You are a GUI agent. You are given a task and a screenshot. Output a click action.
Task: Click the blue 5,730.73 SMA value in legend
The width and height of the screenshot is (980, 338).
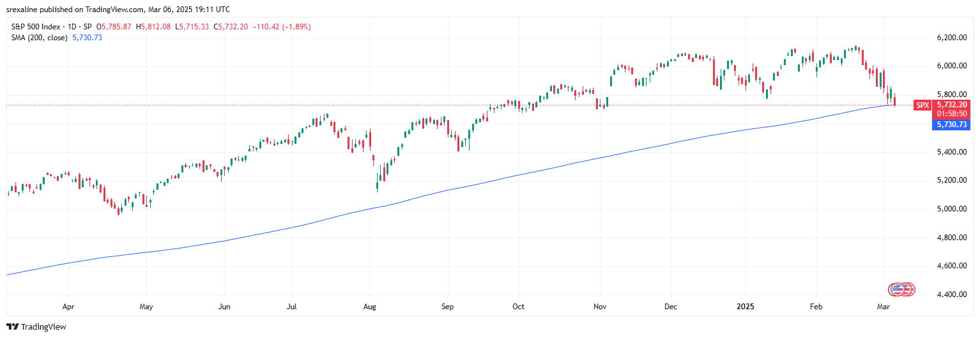(88, 38)
